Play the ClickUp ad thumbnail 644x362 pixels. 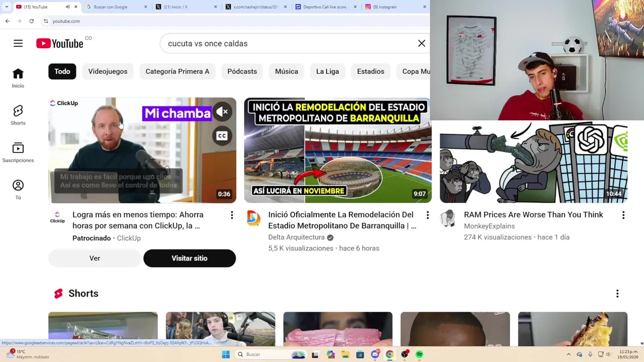pyautogui.click(x=142, y=150)
